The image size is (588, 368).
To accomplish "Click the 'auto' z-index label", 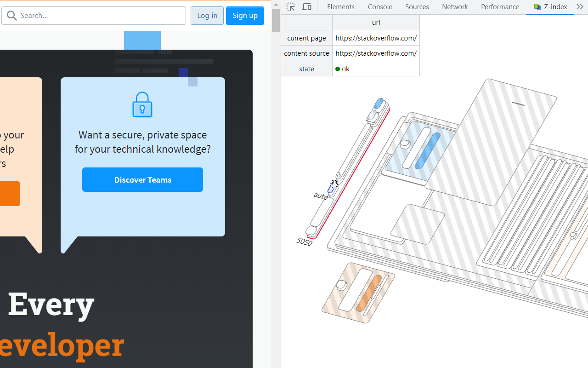I will [x=320, y=196].
